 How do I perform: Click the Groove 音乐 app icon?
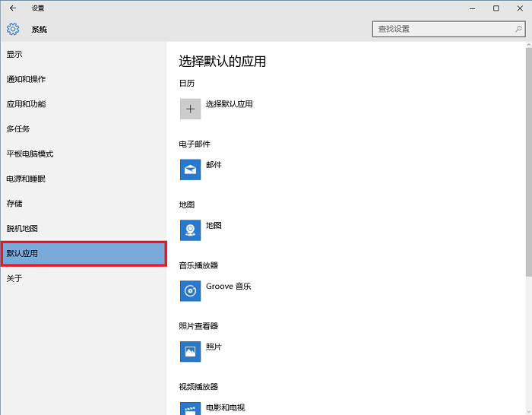tap(190, 291)
